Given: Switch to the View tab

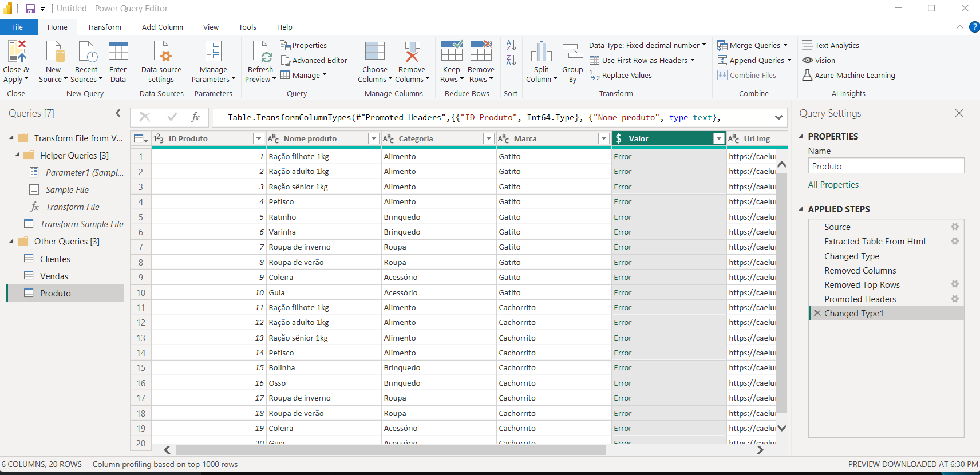Looking at the screenshot, I should (x=211, y=27).
